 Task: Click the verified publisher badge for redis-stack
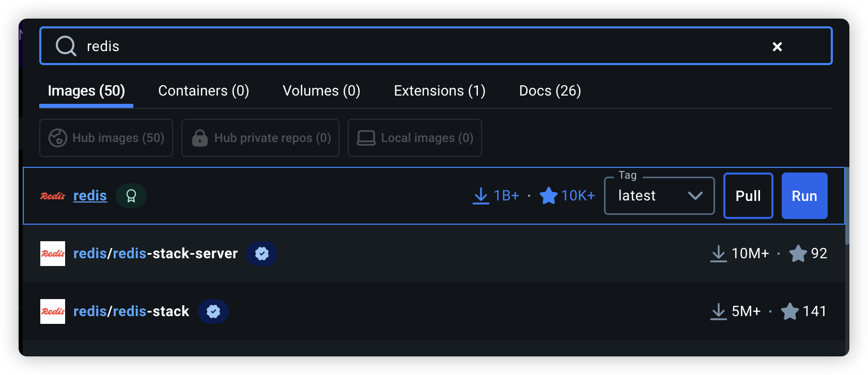(213, 311)
